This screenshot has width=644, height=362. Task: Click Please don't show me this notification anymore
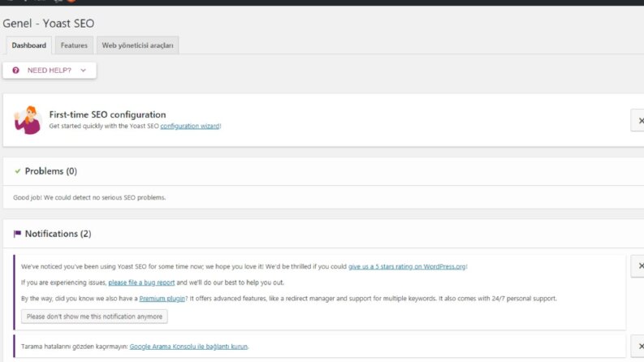point(94,317)
